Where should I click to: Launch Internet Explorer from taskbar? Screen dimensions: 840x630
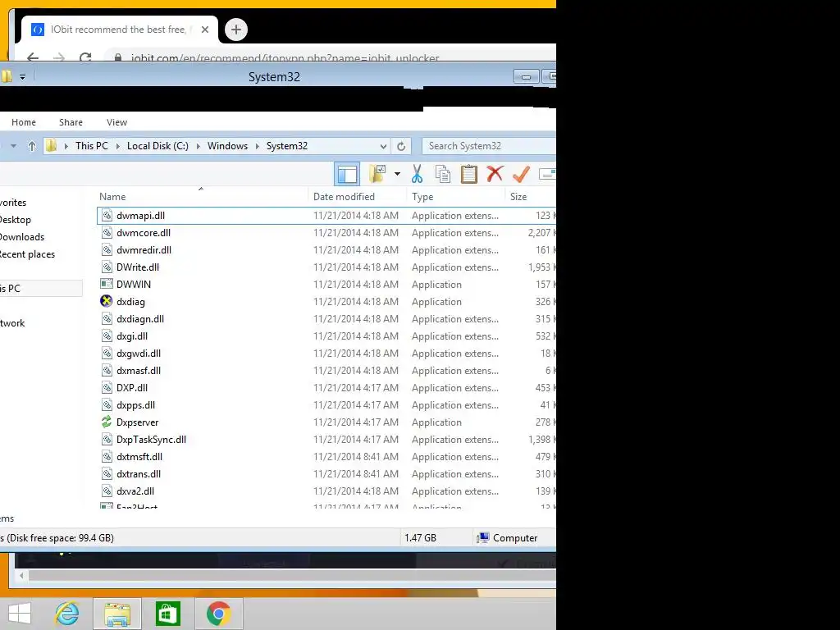click(x=67, y=614)
